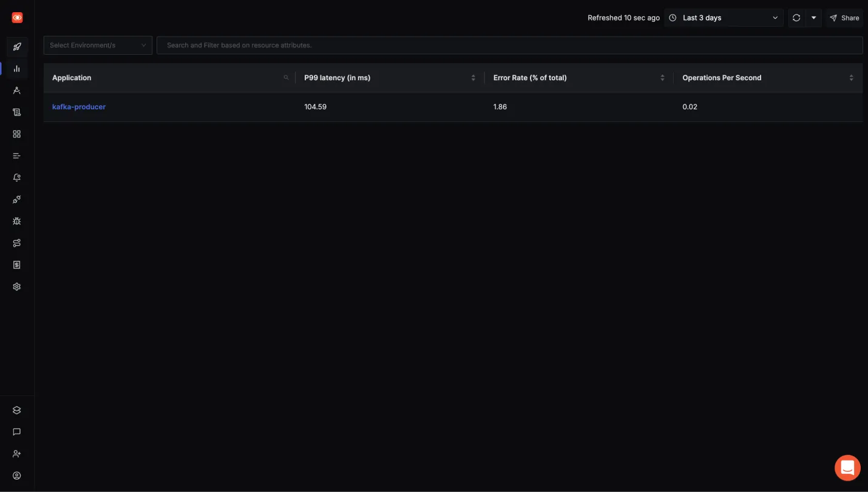This screenshot has height=492, width=868.
Task: Open auto-refresh options caret dropdown
Action: pyautogui.click(x=813, y=18)
